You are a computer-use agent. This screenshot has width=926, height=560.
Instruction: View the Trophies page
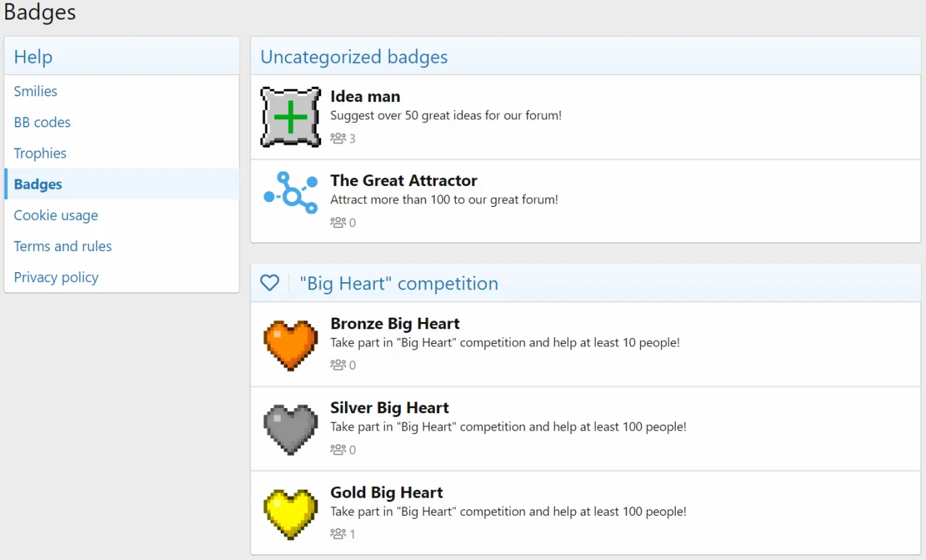click(x=40, y=153)
